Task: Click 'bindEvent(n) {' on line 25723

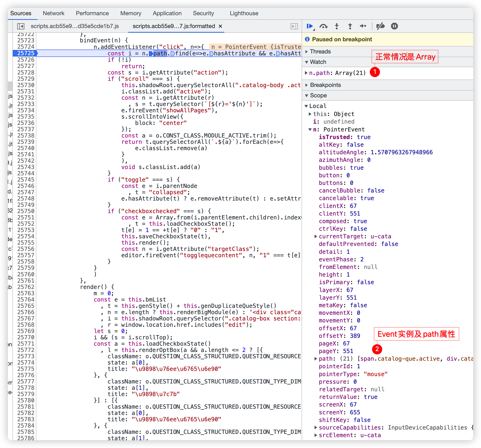Action: point(104,40)
